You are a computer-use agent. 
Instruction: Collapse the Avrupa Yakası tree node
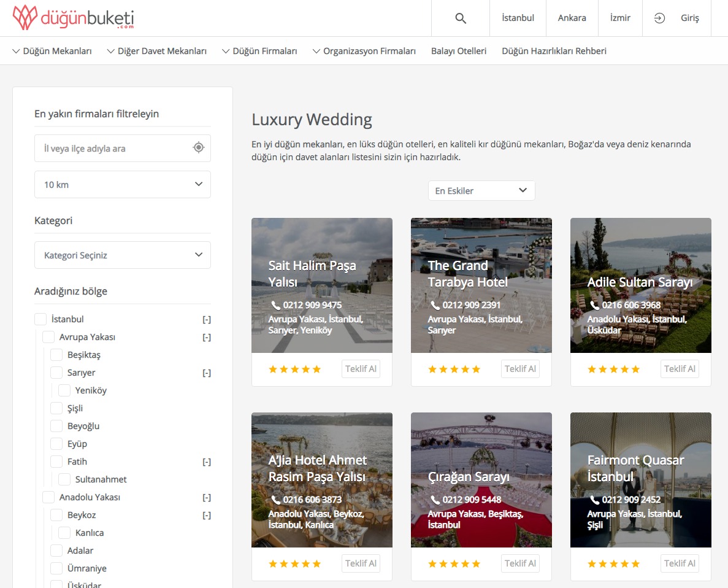point(207,337)
